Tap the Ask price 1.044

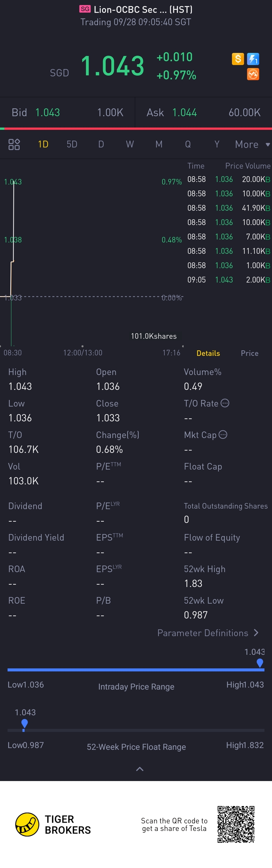click(184, 113)
